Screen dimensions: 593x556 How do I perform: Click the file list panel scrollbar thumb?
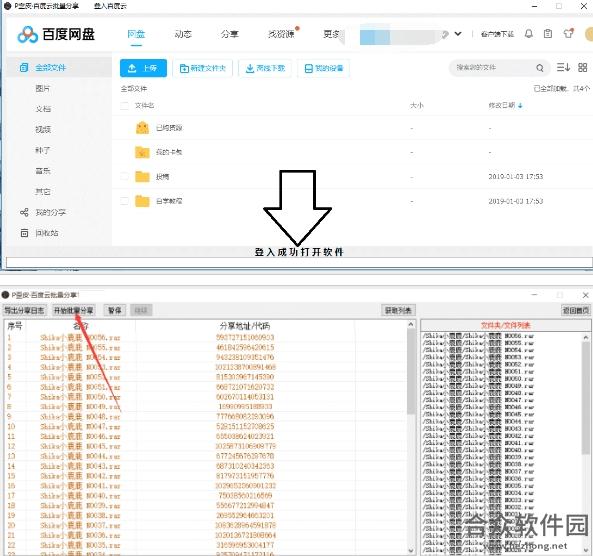pyautogui.click(x=586, y=398)
